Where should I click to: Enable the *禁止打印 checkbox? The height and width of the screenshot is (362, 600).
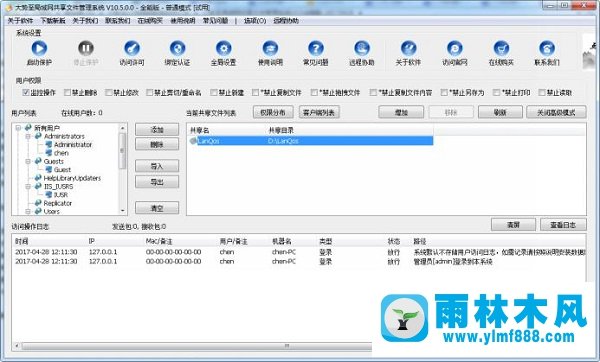coord(497,92)
